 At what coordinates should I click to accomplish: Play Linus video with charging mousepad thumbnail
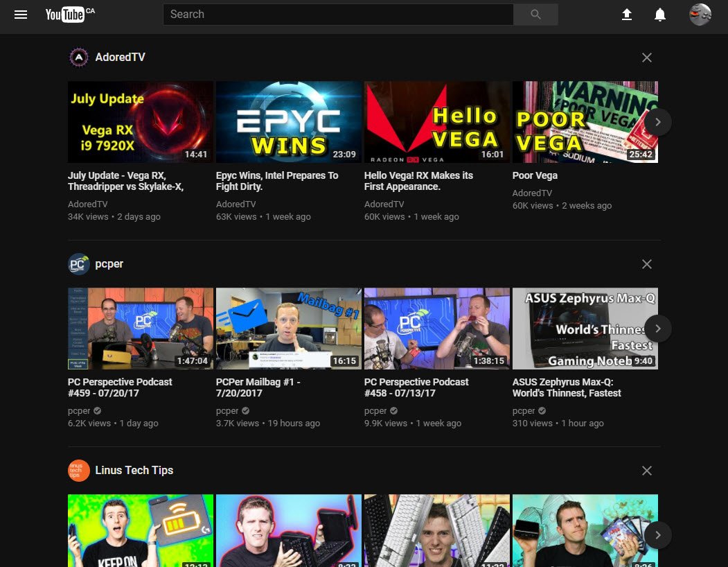(x=140, y=531)
